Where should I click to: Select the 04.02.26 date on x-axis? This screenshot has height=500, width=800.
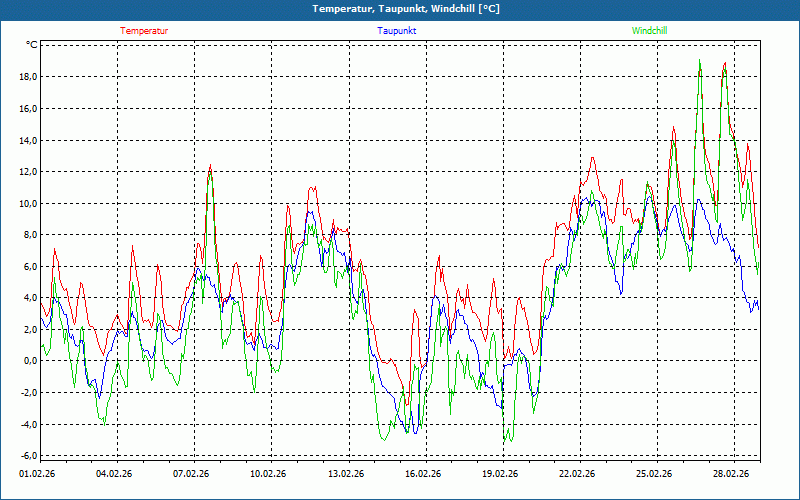point(114,475)
